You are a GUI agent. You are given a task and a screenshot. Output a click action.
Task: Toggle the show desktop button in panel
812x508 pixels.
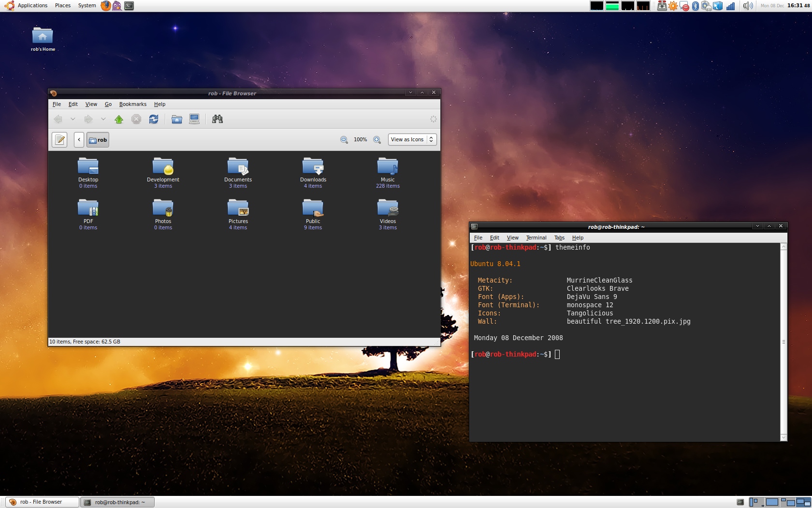pos(740,502)
